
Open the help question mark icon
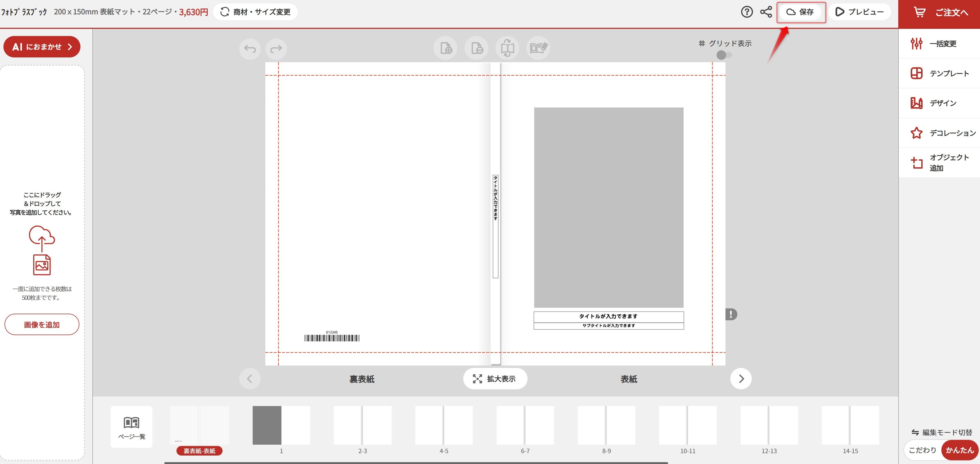click(x=747, y=12)
